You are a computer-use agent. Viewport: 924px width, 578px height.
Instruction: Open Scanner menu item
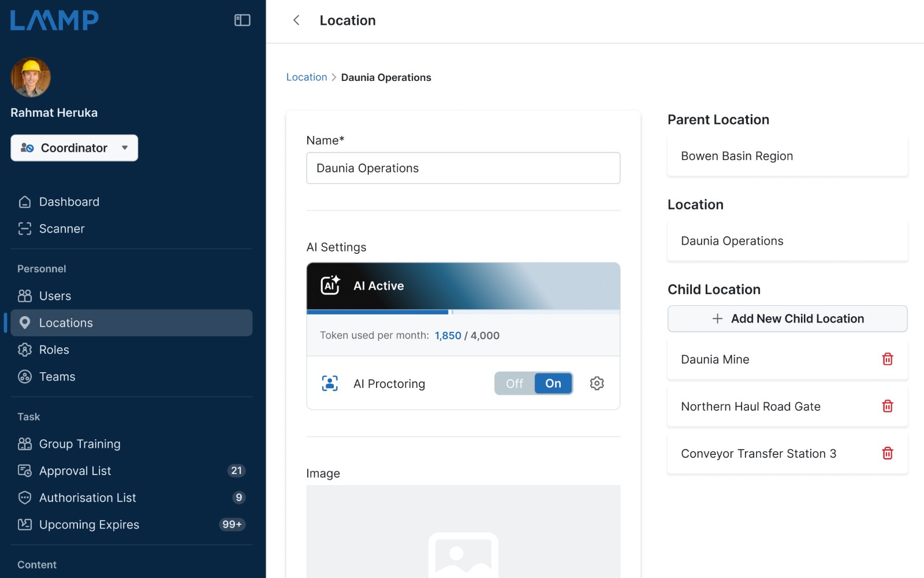(x=132, y=229)
